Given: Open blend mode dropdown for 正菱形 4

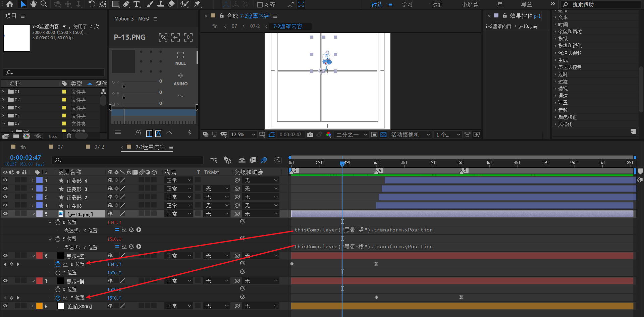Looking at the screenshot, I should click(x=179, y=180).
